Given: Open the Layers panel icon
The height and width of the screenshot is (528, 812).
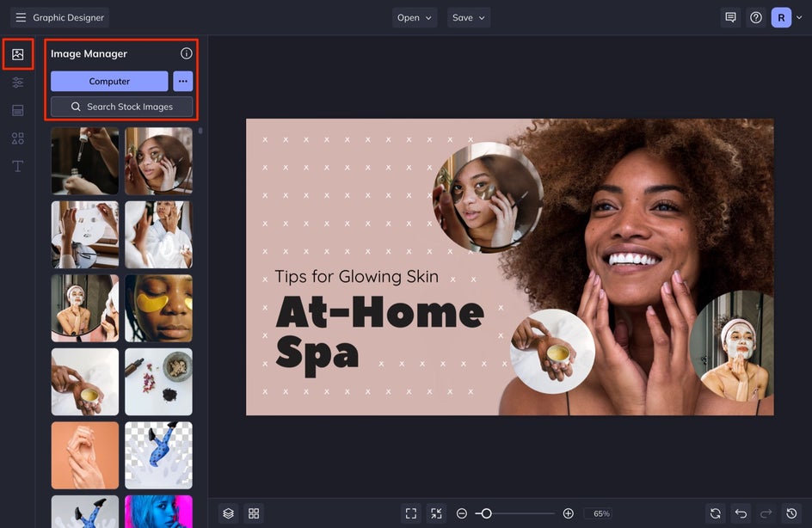Looking at the screenshot, I should pyautogui.click(x=229, y=513).
